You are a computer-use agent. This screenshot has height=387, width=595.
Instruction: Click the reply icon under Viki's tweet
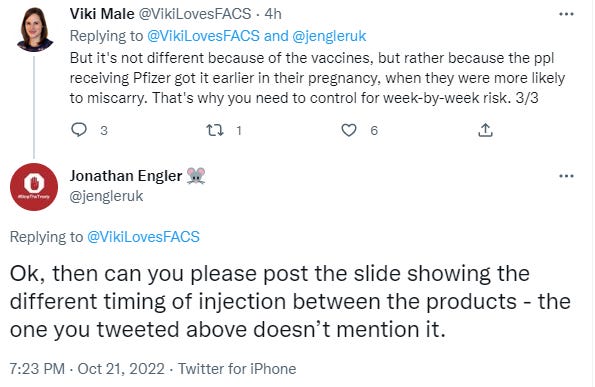pos(79,130)
